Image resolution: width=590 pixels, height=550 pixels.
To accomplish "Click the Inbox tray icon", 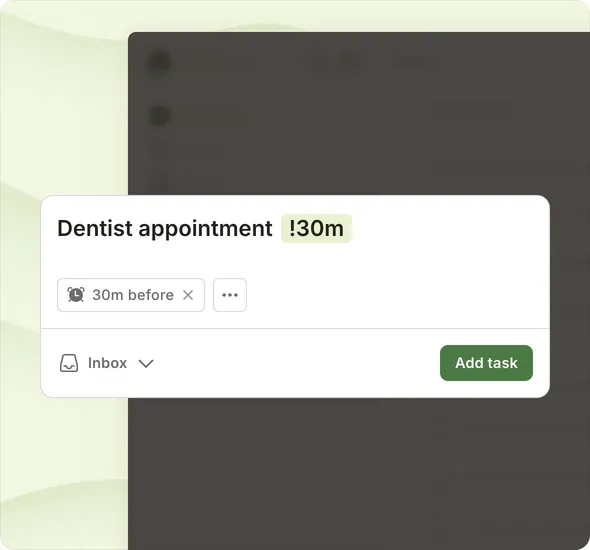I will click(69, 363).
